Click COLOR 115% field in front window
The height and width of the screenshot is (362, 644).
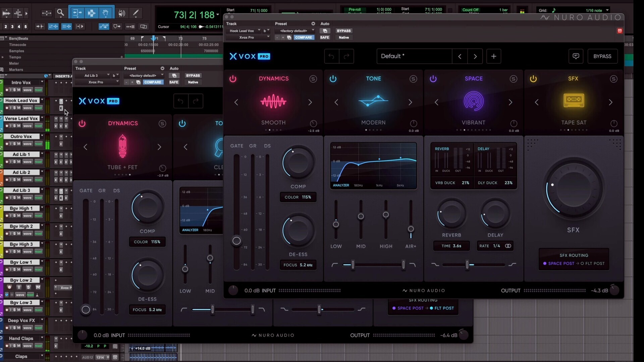(x=298, y=197)
